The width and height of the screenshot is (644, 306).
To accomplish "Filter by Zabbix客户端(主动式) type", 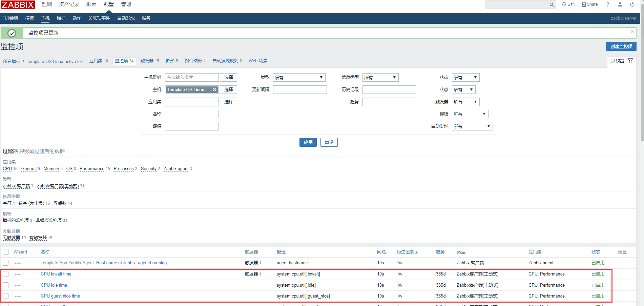I will [x=58, y=186].
